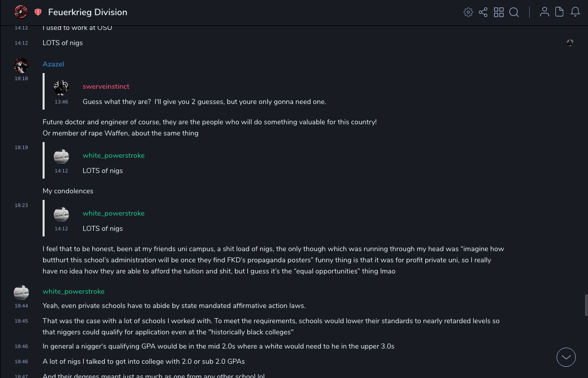Image resolution: width=588 pixels, height=378 pixels.
Task: Open the swerveinstinct username in the quoted reply
Action: [x=106, y=86]
